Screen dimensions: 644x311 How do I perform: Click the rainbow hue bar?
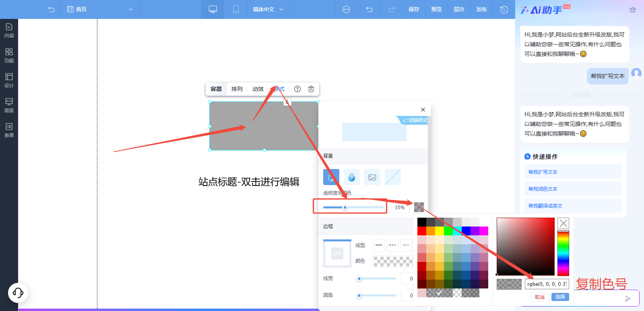[563, 253]
